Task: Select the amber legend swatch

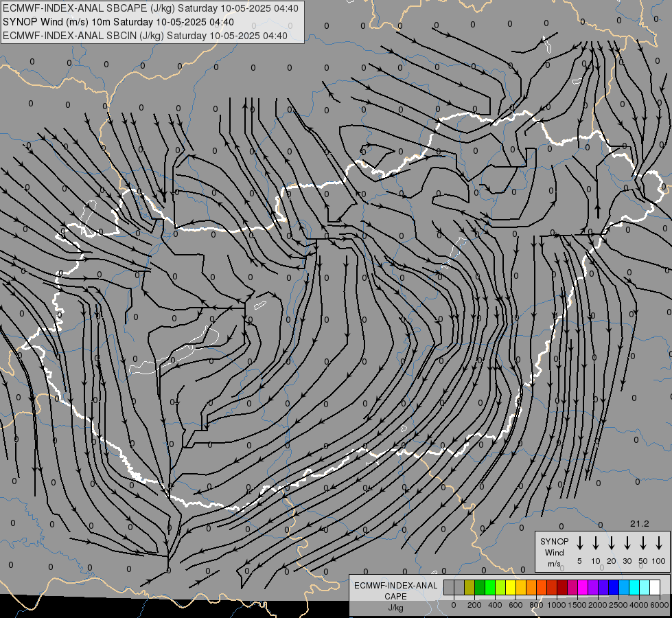Action: point(521,587)
